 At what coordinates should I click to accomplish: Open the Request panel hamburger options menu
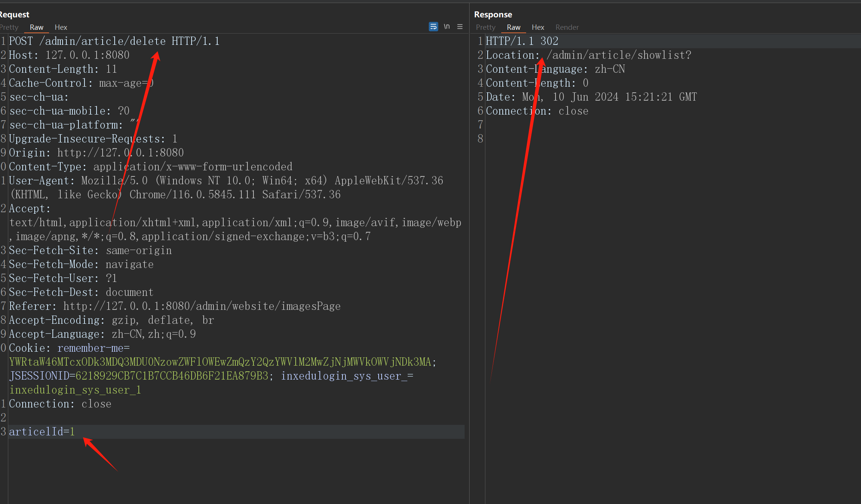[x=460, y=27]
